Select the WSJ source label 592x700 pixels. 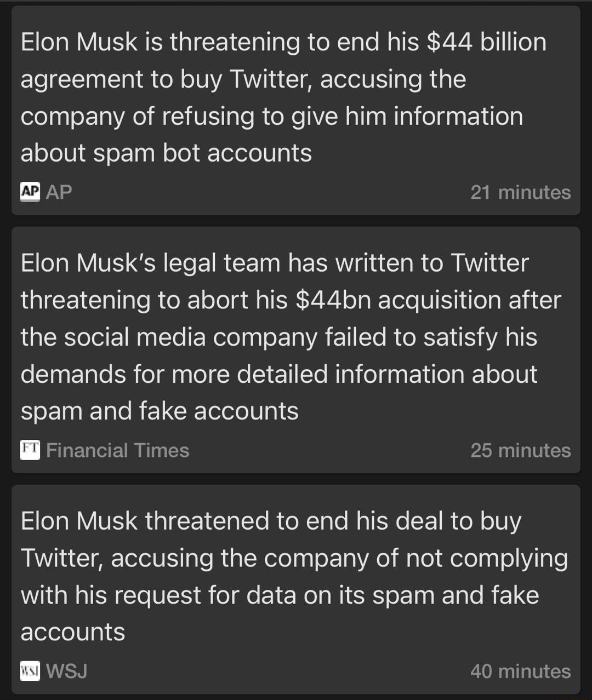(x=67, y=672)
